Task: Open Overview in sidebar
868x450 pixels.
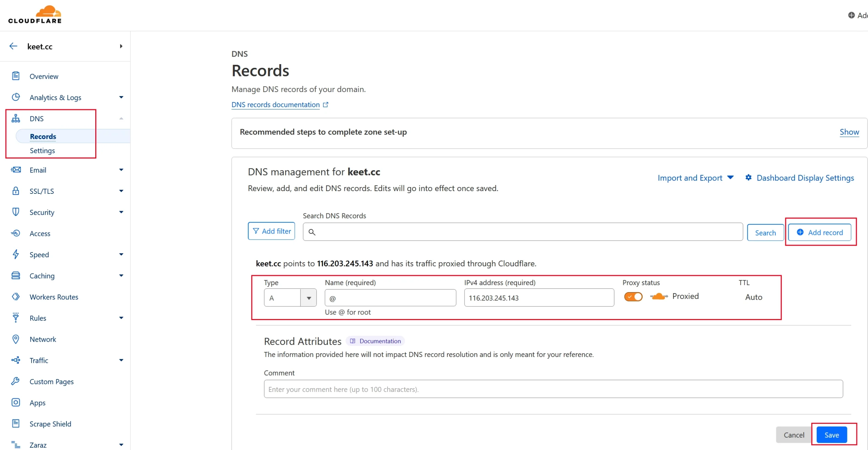Action: [x=44, y=76]
